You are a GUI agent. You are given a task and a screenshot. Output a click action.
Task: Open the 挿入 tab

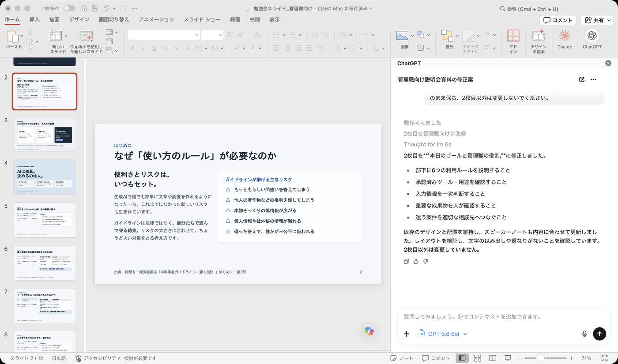coord(34,19)
